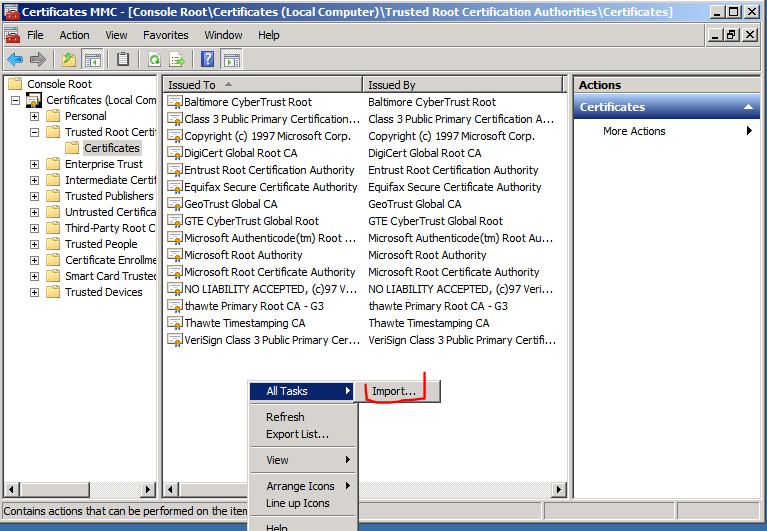Screen dimensions: 767x531
Task: Click the GTE CyberTrust Global Root certificate icon
Action: click(x=175, y=221)
